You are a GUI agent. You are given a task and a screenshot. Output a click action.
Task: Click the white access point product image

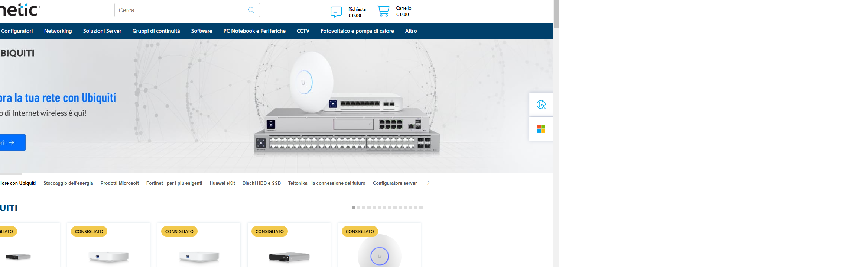(x=379, y=251)
